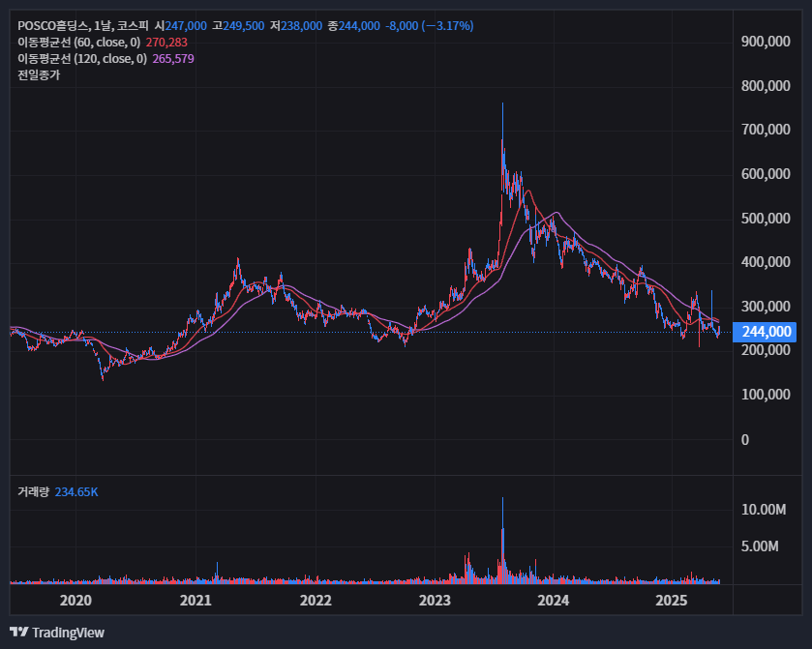
Task: Click the 234.65K volume value
Action: point(76,491)
